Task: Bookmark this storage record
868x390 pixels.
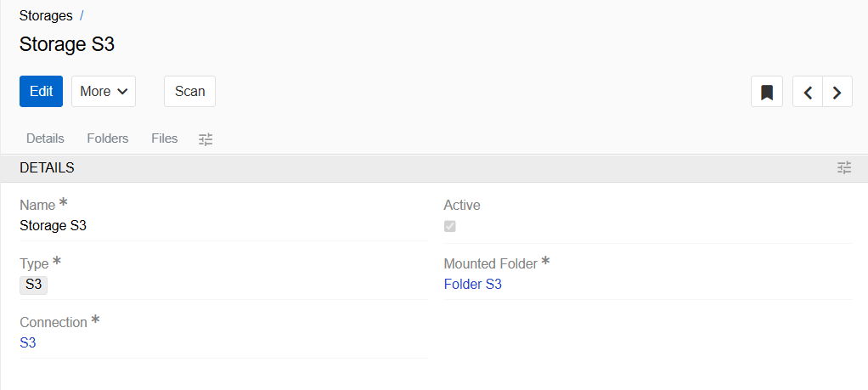Action: point(767,92)
